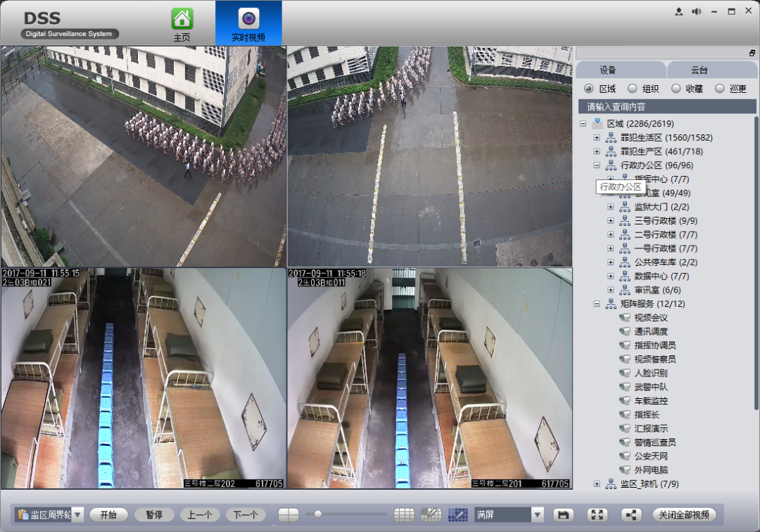Mute sound with the speaker icon
The height and width of the screenshot is (532, 760).
click(x=697, y=12)
